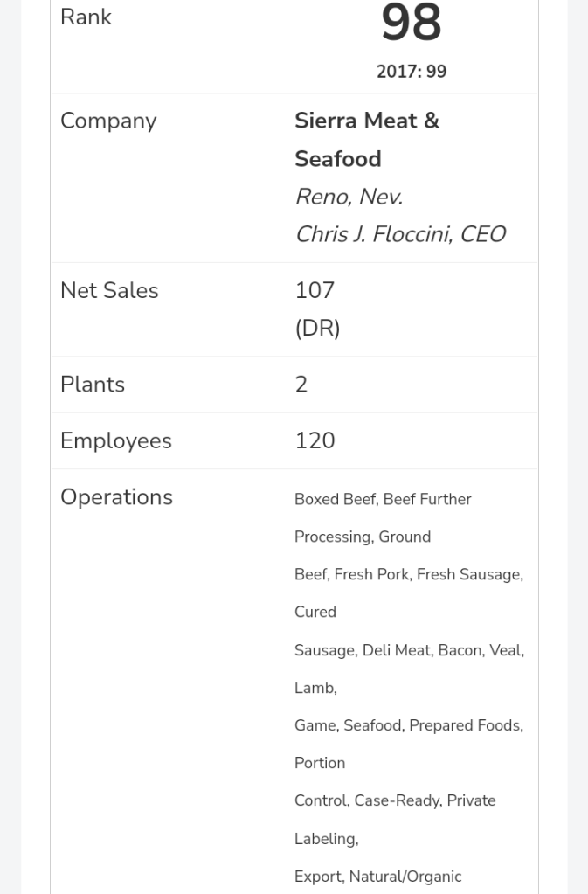The image size is (588, 894).
Task: Select the net sales value 107
Action: 315,290
